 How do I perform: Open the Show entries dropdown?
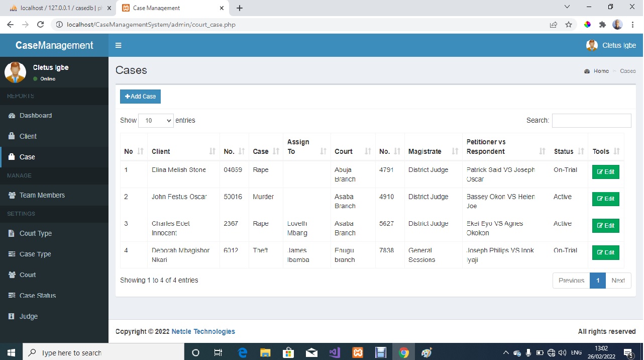pyautogui.click(x=156, y=120)
